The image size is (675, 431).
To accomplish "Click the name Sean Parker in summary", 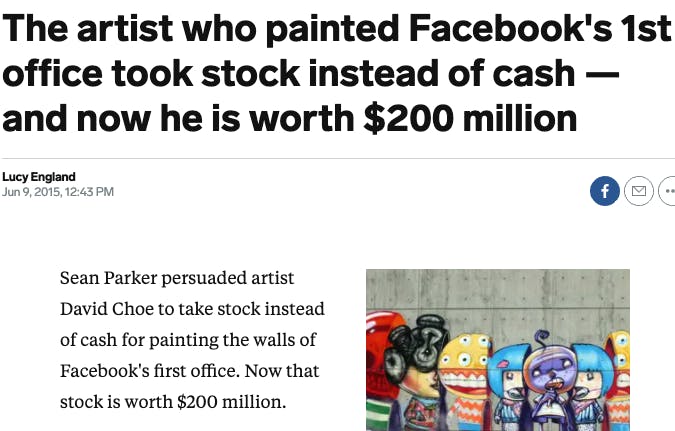I will pyautogui.click(x=108, y=278).
